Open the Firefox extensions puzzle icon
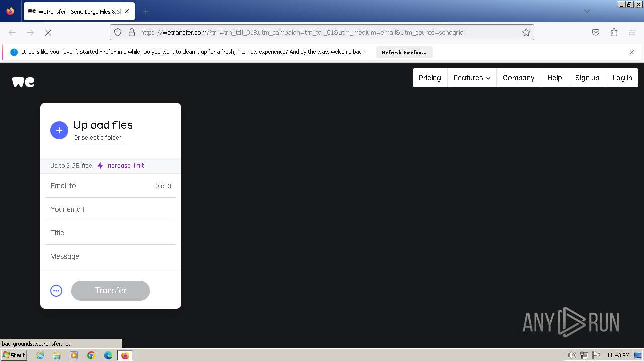Image resolution: width=644 pixels, height=362 pixels. pyautogui.click(x=614, y=32)
